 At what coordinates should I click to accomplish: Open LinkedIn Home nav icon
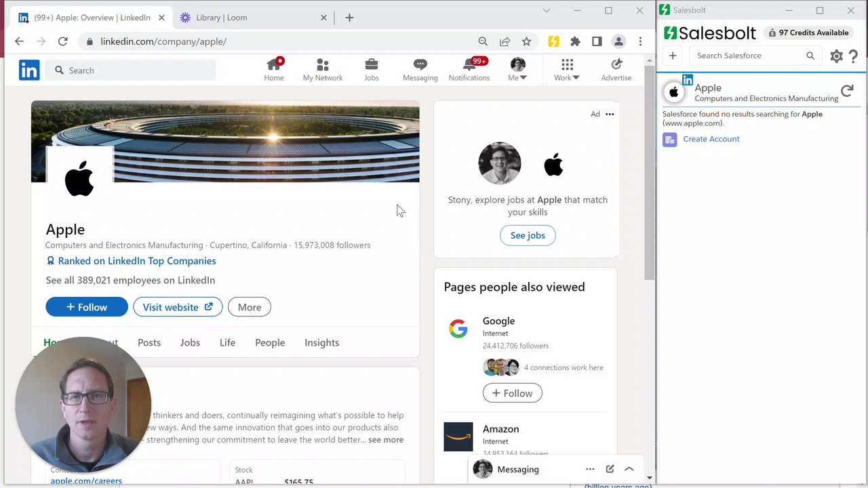click(x=274, y=70)
